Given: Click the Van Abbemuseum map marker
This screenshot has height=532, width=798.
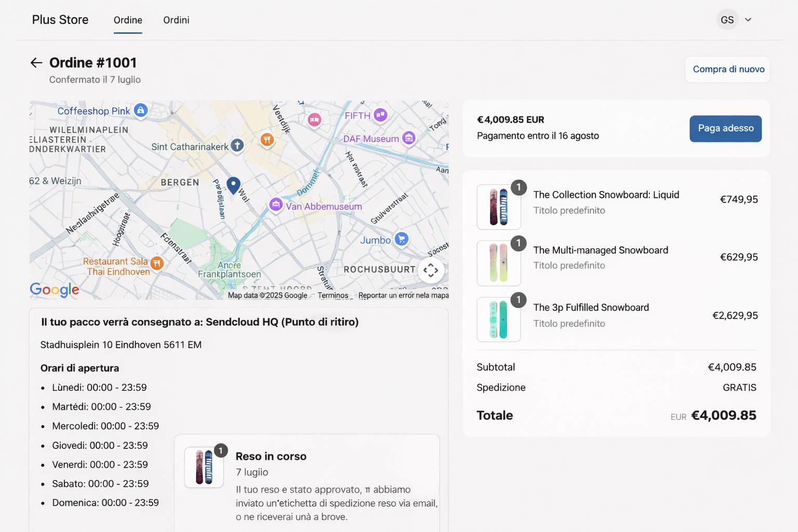Looking at the screenshot, I should [x=276, y=204].
